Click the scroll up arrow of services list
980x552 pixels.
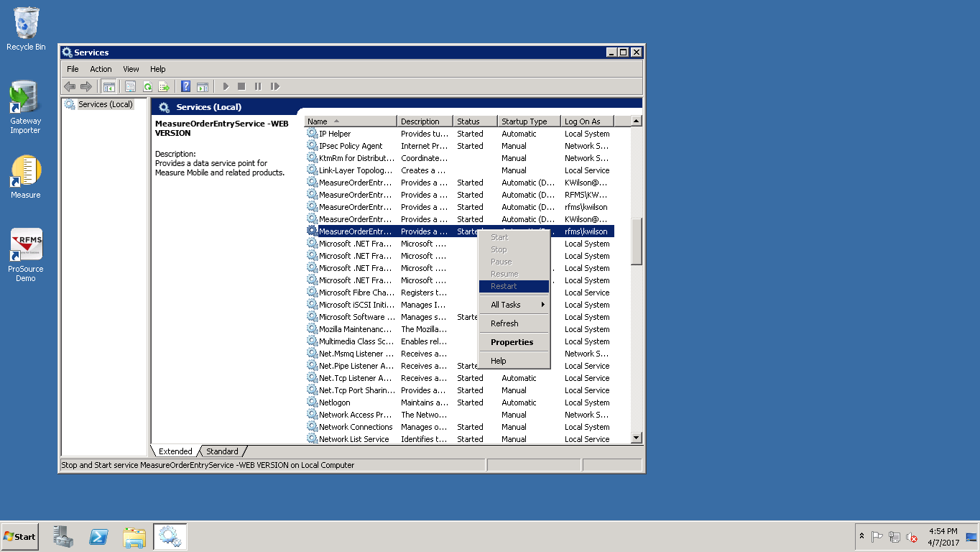(636, 121)
